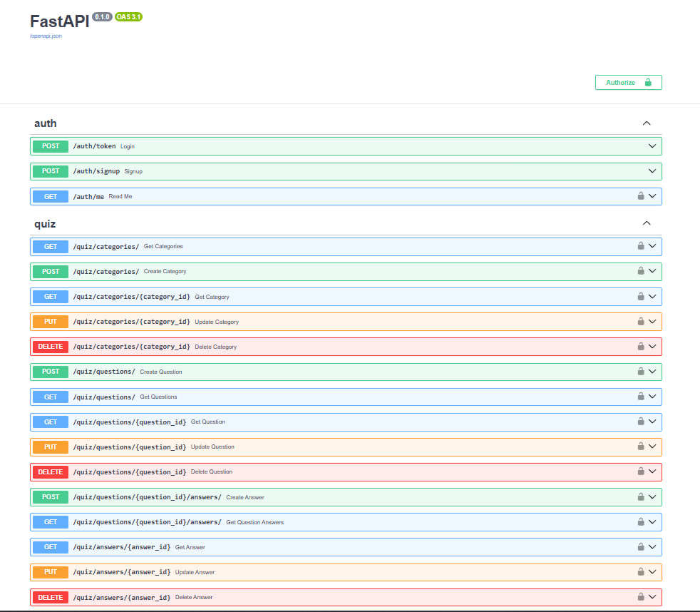This screenshot has height=612, width=700.
Task: Open the /openapi.json link
Action: click(46, 36)
